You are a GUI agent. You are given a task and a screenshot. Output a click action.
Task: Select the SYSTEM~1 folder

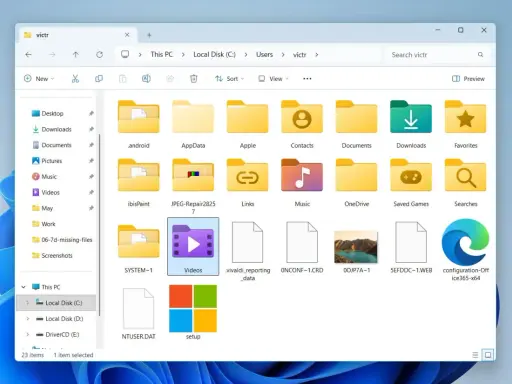coord(139,249)
